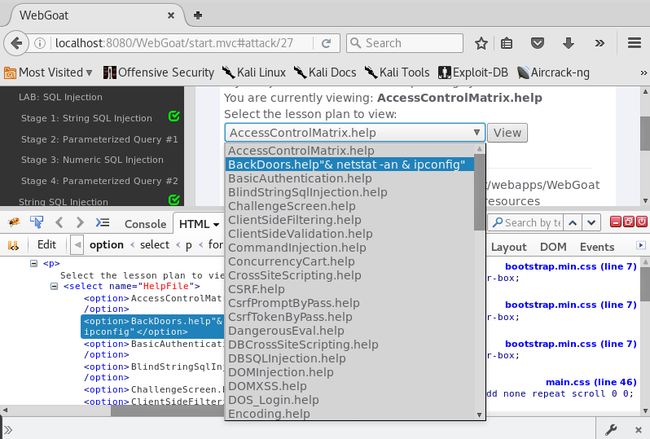
Task: Click the Firebug bug icon
Action: (x=14, y=223)
